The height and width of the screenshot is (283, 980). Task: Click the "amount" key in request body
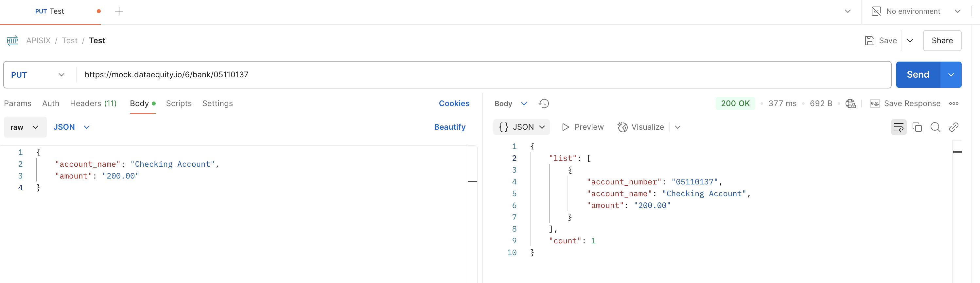[73, 176]
